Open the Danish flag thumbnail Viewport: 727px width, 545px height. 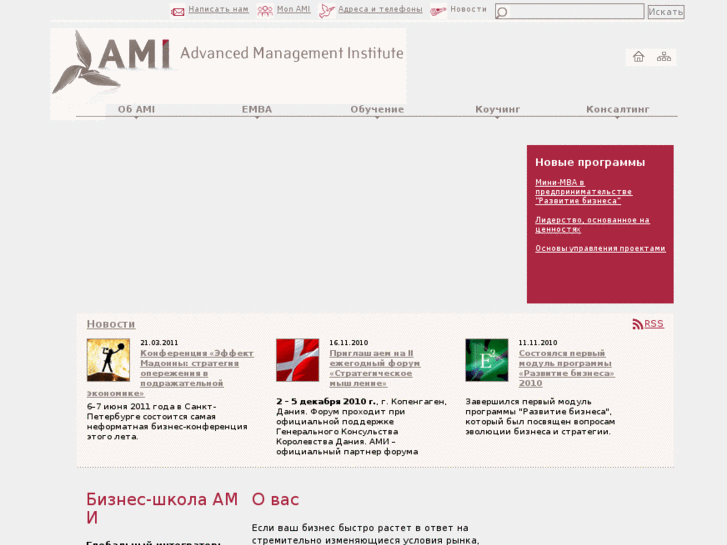[298, 360]
